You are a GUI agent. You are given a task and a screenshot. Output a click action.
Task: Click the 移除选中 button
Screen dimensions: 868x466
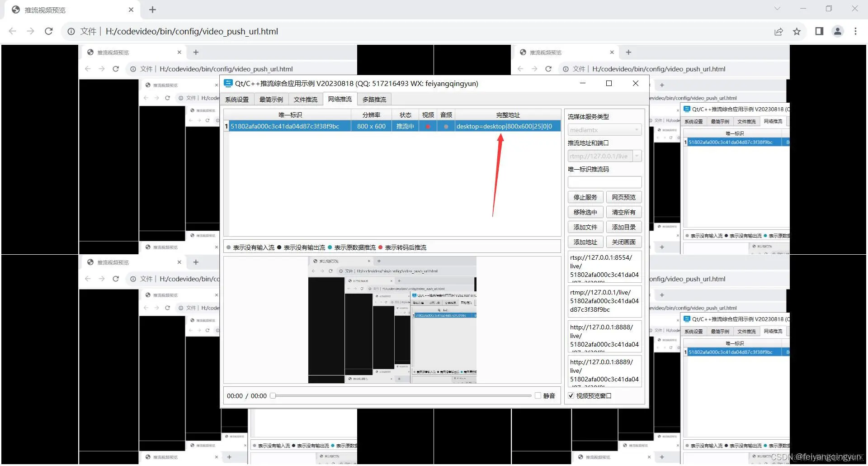coord(585,212)
